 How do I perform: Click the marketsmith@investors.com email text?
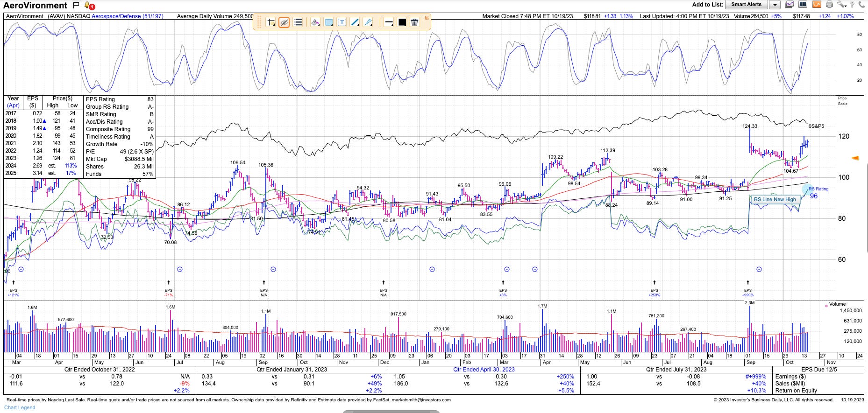421,400
